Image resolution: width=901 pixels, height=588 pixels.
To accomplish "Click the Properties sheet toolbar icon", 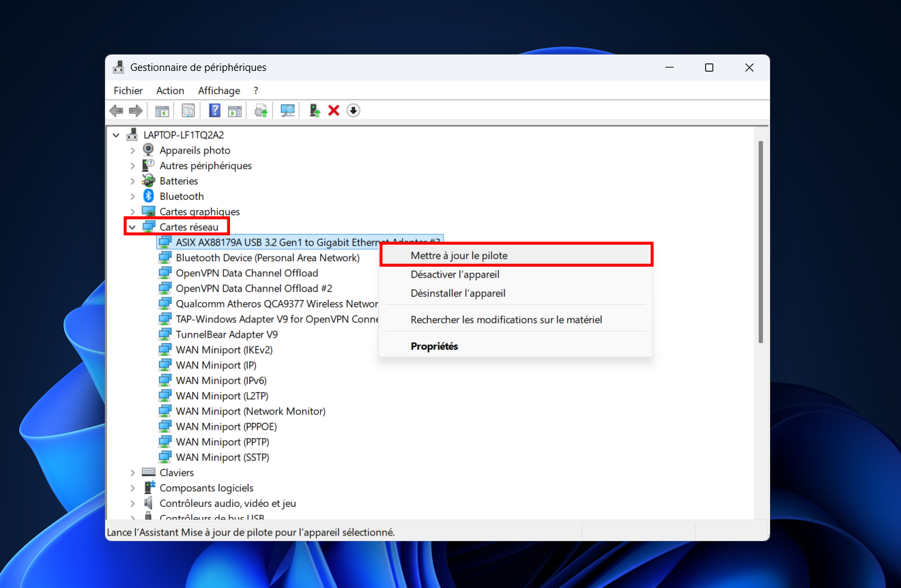I will 188,111.
